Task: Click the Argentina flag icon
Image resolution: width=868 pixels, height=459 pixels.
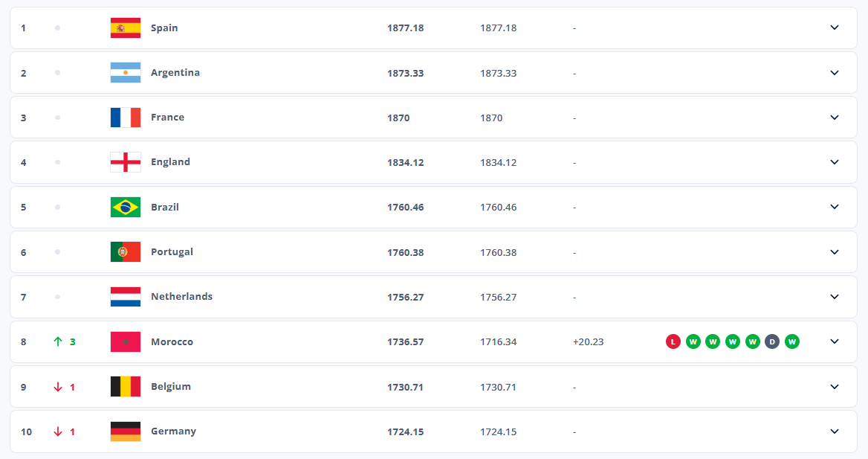Action: (125, 73)
